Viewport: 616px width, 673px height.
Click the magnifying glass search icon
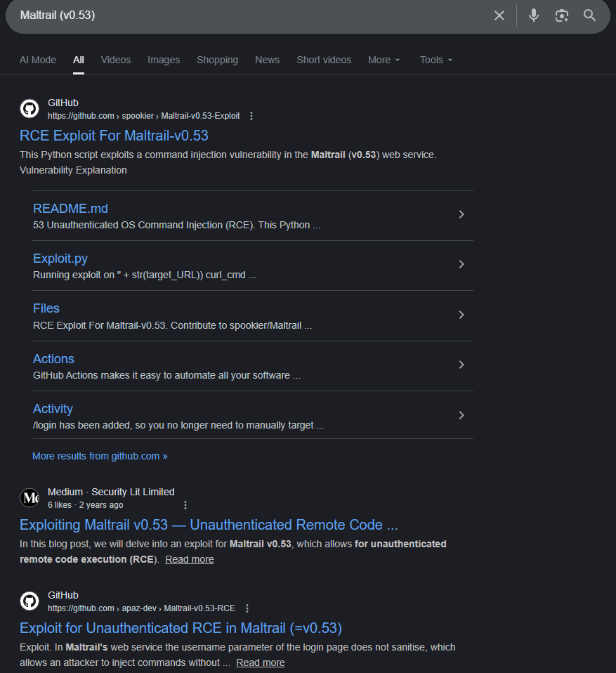tap(589, 15)
